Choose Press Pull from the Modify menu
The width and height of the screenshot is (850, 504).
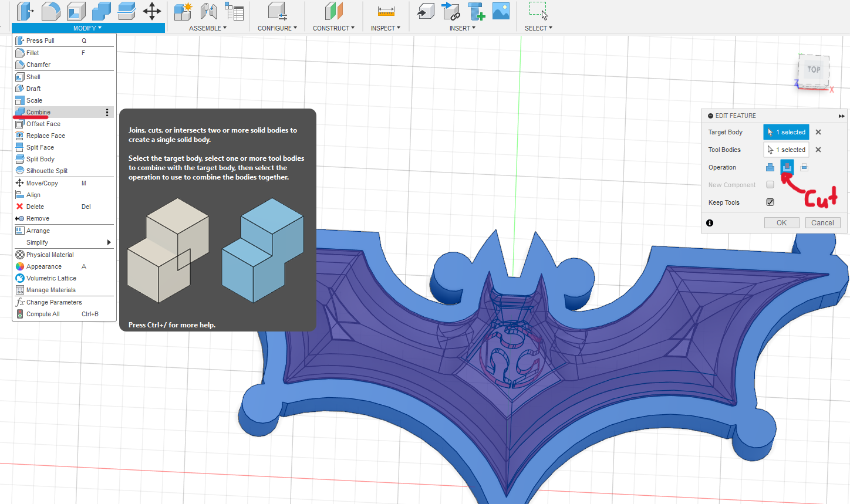point(64,40)
